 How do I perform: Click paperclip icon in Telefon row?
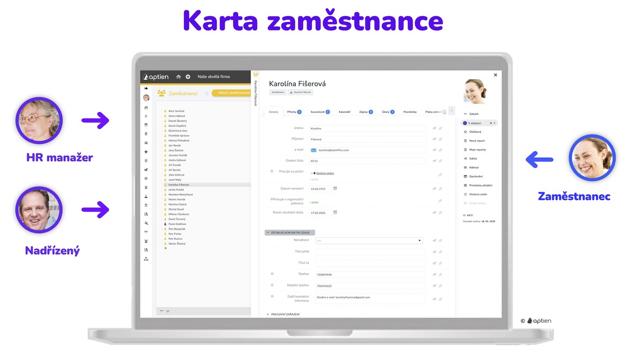click(x=440, y=275)
